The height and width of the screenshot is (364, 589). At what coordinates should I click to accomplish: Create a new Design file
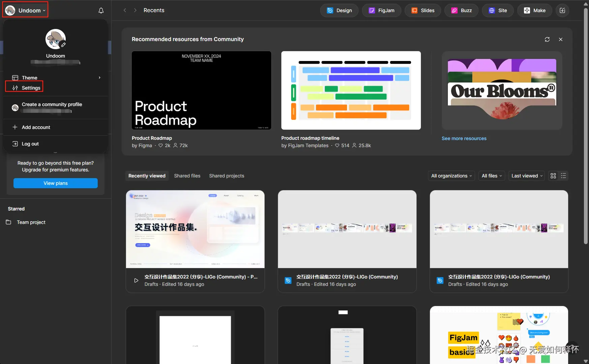[x=339, y=10]
